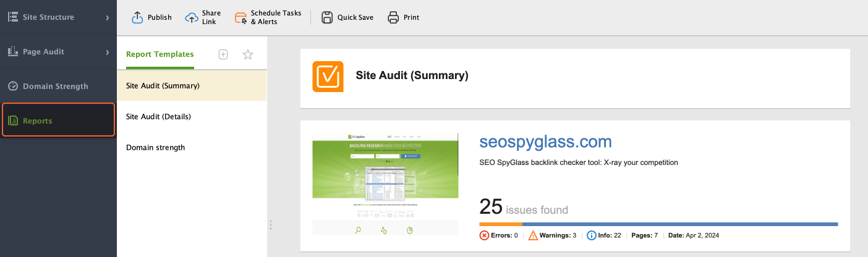Click the Domain Strength gauge icon
868x257 pixels.
point(13,86)
